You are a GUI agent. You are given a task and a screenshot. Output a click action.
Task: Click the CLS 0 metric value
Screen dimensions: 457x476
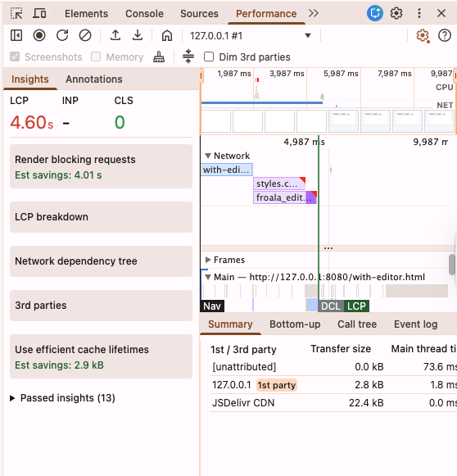coord(120,122)
